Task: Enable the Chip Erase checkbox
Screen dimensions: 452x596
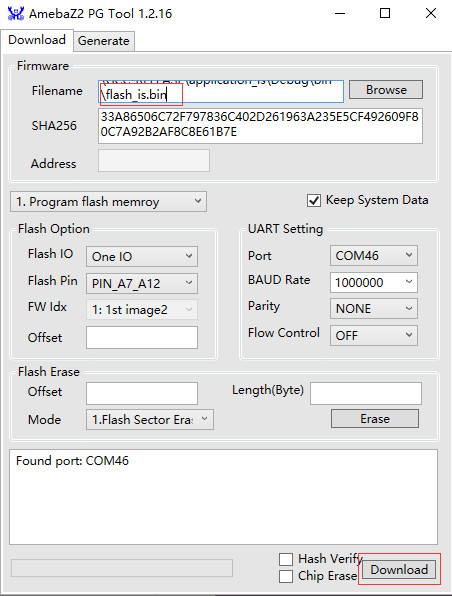Action: (x=286, y=576)
